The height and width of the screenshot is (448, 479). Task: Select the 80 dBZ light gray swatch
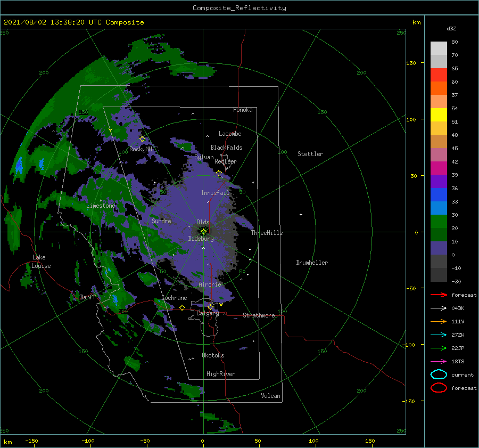click(x=439, y=48)
